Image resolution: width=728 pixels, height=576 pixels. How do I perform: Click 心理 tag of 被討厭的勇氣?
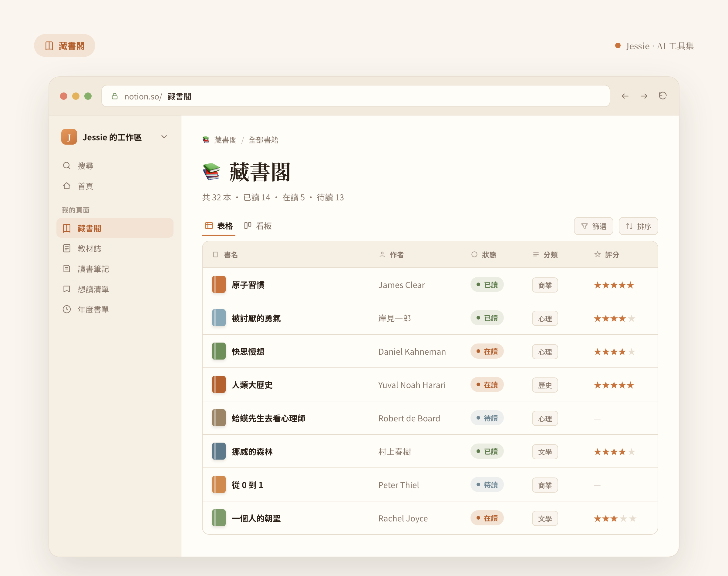[545, 318]
